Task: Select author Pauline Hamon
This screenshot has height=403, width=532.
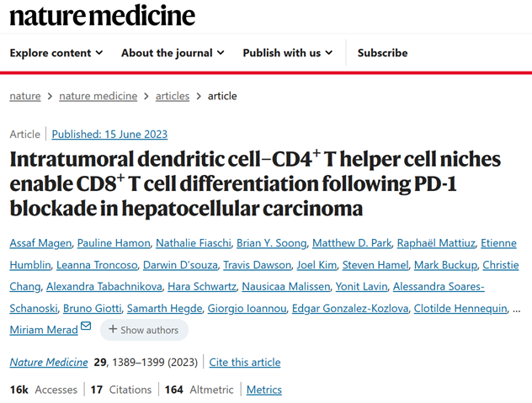Action: tap(114, 243)
